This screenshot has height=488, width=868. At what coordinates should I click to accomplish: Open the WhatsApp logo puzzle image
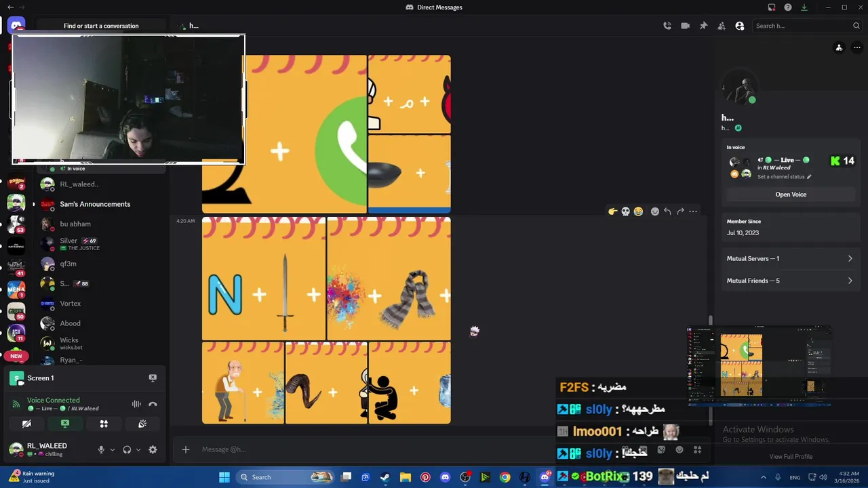click(x=284, y=134)
